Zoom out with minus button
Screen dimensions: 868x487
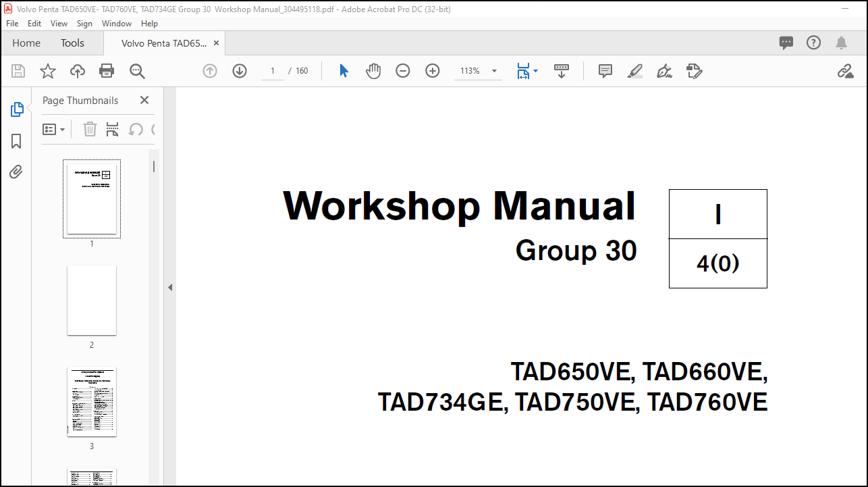coord(403,71)
